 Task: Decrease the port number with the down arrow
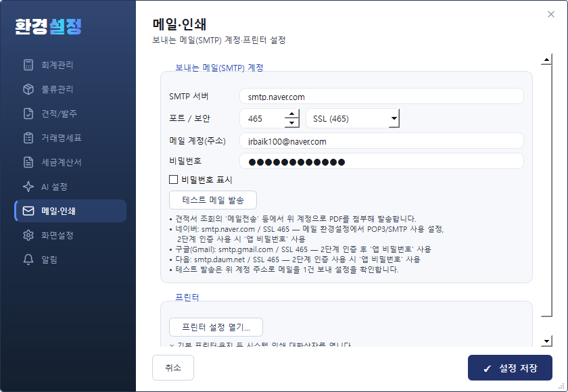291,123
